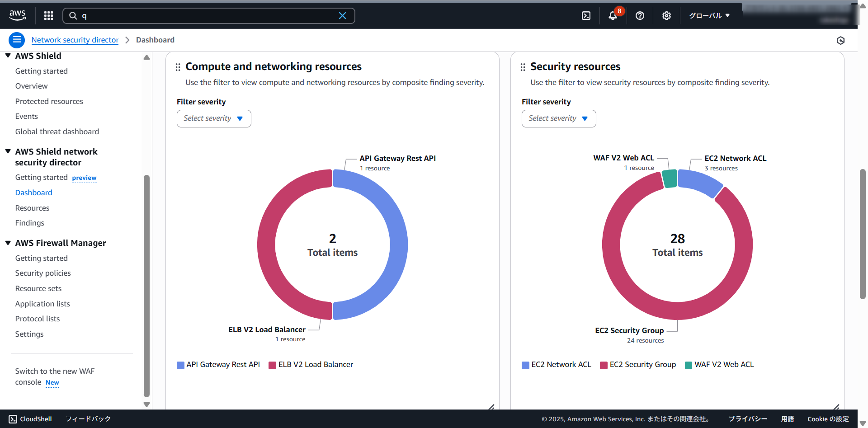Click the AWS logo home icon

tap(18, 15)
